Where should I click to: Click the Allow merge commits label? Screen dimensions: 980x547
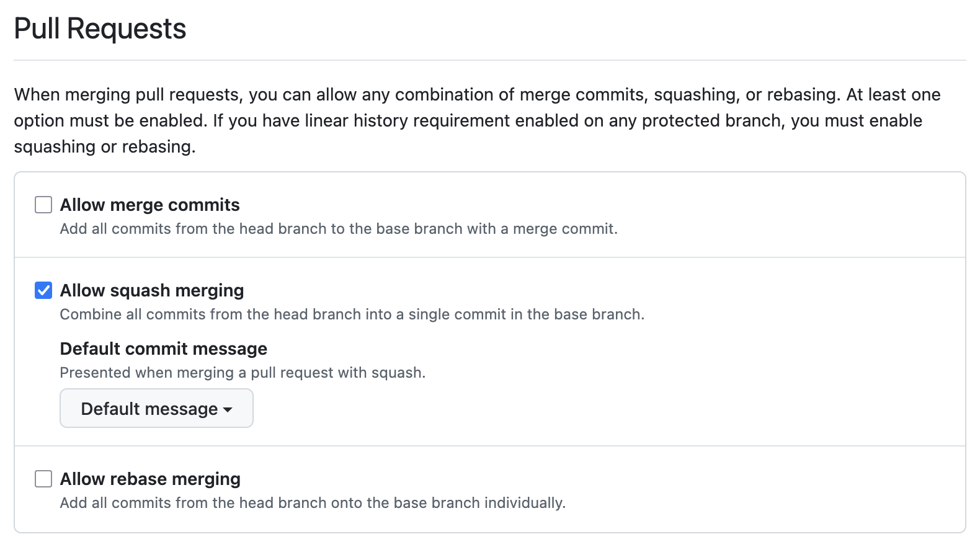click(149, 204)
